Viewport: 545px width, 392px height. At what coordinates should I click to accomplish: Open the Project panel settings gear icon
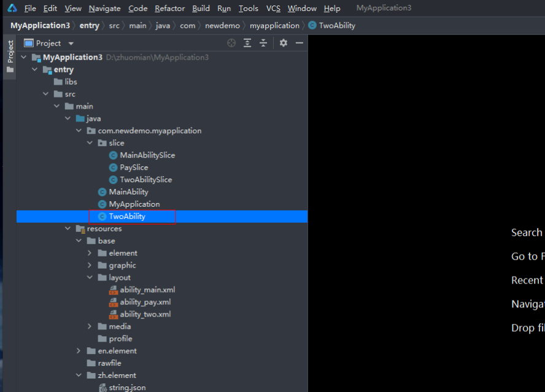click(283, 43)
